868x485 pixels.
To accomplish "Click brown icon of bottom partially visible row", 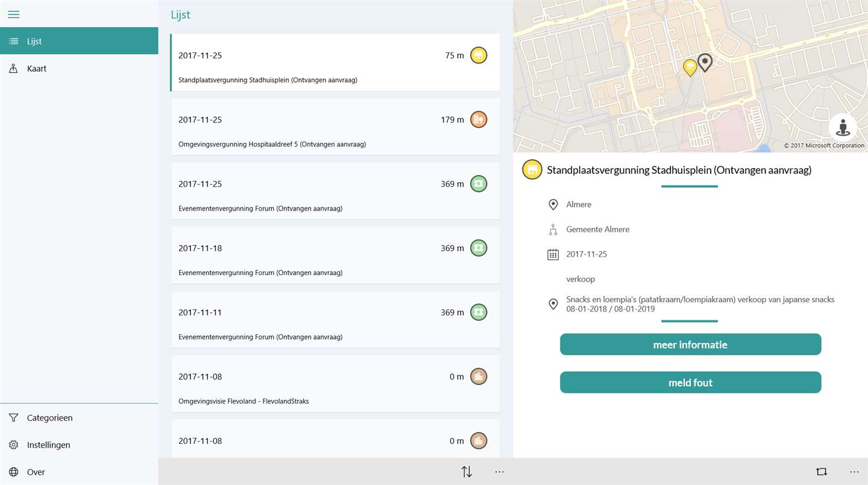I will 479,440.
